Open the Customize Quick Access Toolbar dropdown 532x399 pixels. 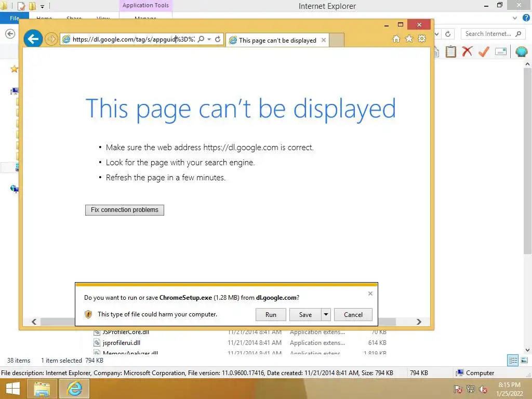tap(43, 6)
